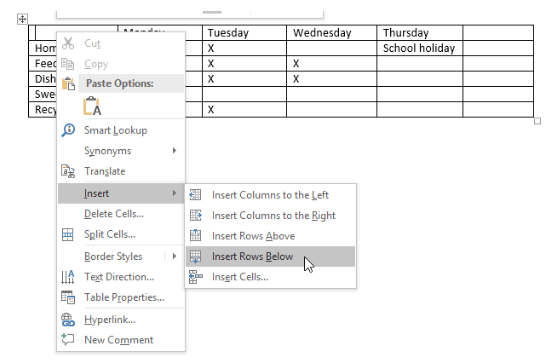Click the Hyperlink globe icon
555x363 pixels.
[x=68, y=319]
